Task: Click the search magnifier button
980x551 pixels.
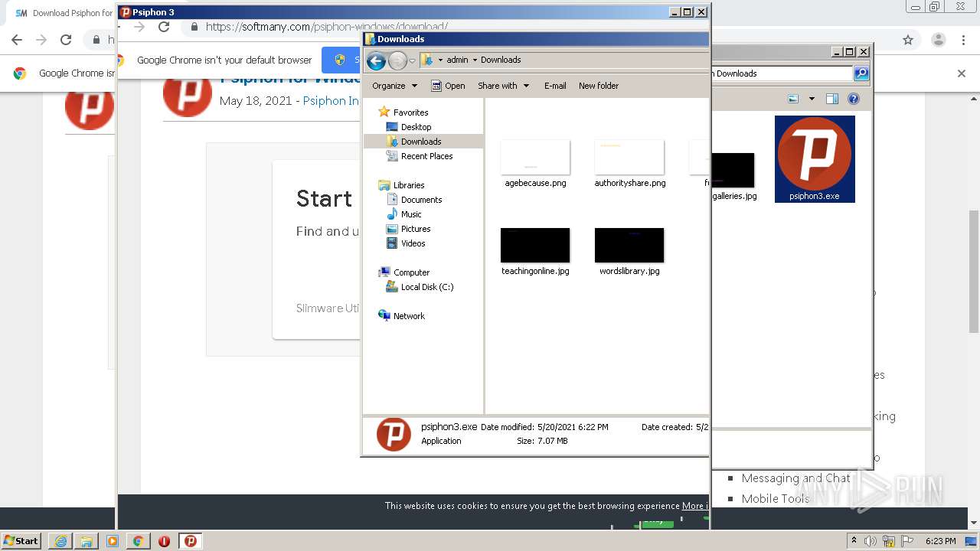Action: click(x=861, y=73)
